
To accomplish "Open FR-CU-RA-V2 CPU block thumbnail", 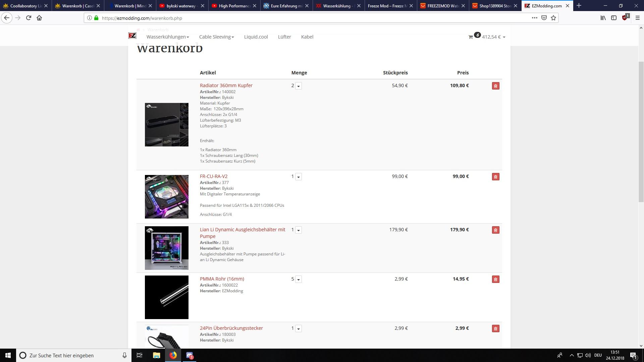I will 167,197.
